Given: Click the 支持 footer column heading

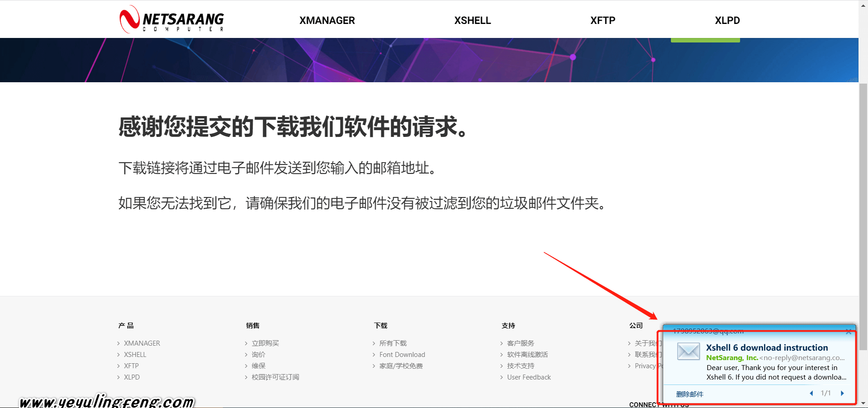Looking at the screenshot, I should 508,325.
